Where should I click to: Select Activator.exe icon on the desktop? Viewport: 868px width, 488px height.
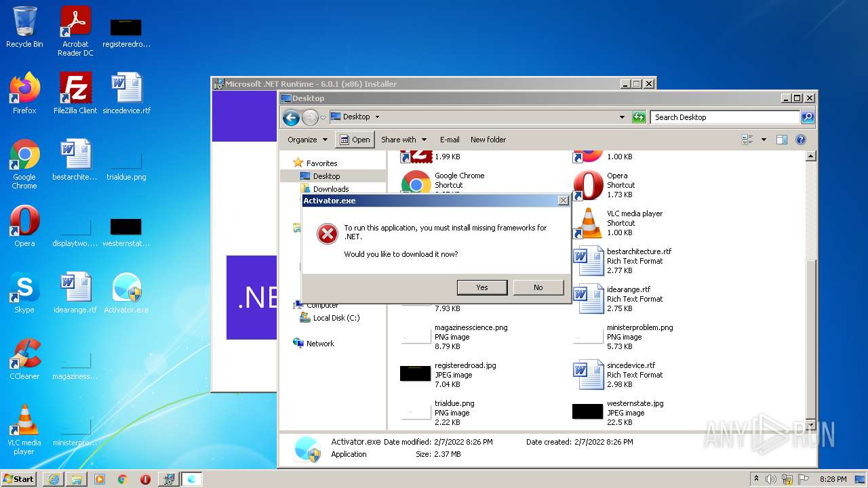(127, 293)
